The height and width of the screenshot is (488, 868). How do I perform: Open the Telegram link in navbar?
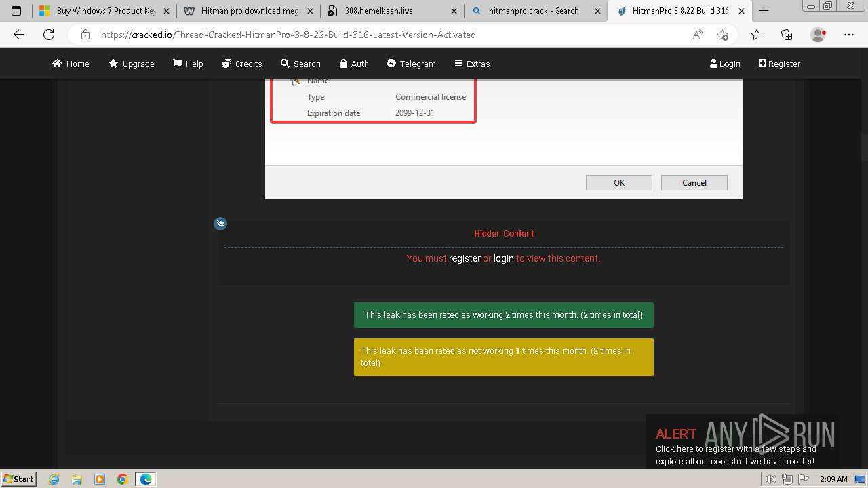point(412,64)
